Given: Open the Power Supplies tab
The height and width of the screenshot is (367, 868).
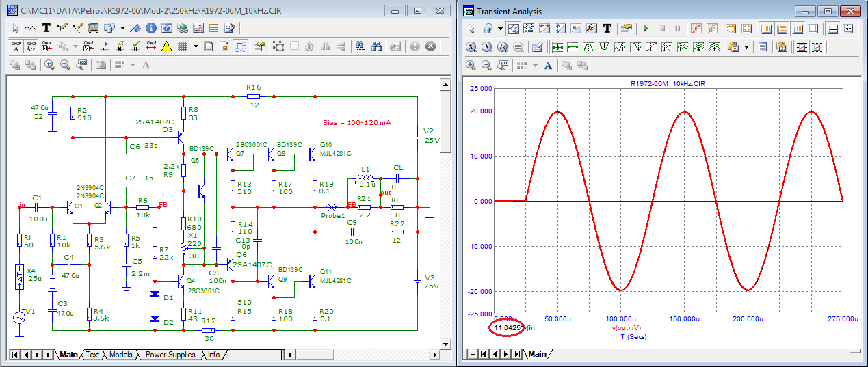Looking at the screenshot, I should (x=170, y=355).
